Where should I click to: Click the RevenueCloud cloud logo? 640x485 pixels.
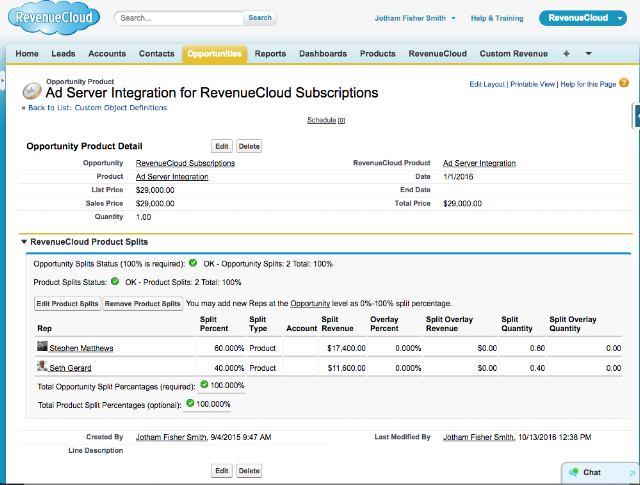point(53,19)
